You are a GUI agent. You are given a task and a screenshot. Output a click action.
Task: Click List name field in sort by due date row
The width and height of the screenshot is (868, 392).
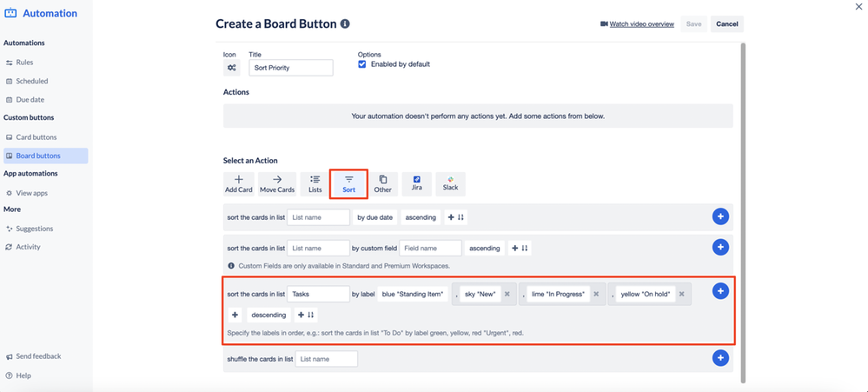click(x=318, y=217)
